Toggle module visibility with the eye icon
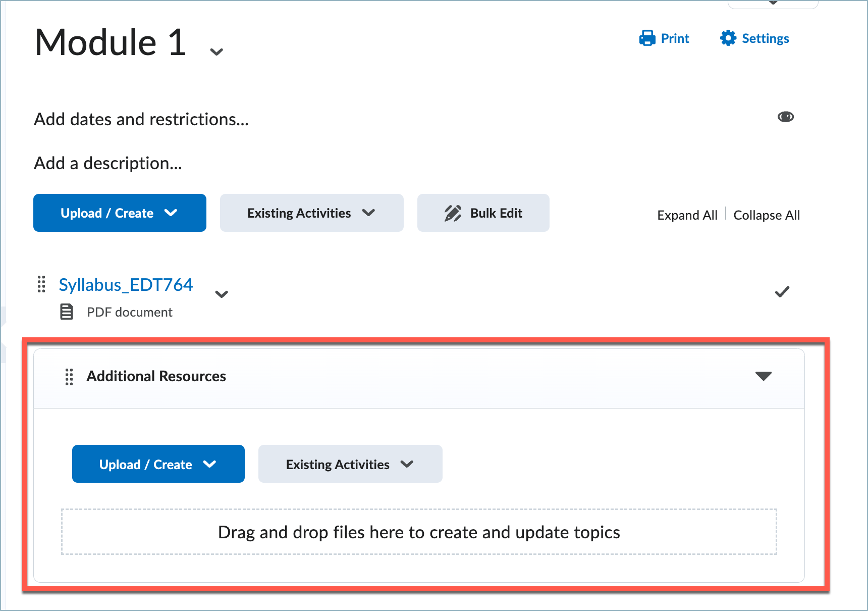868x611 pixels. 786,117
